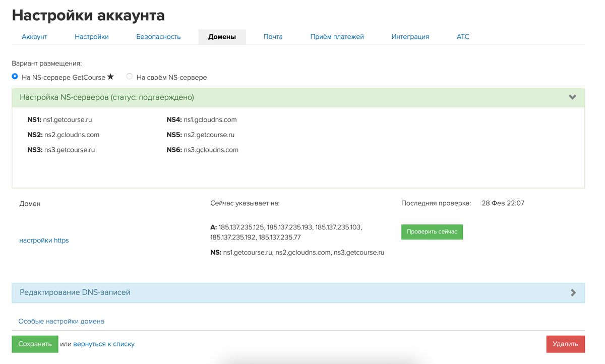Go to the Безопасность tab
Screen dimensions: 605x364
(158, 37)
